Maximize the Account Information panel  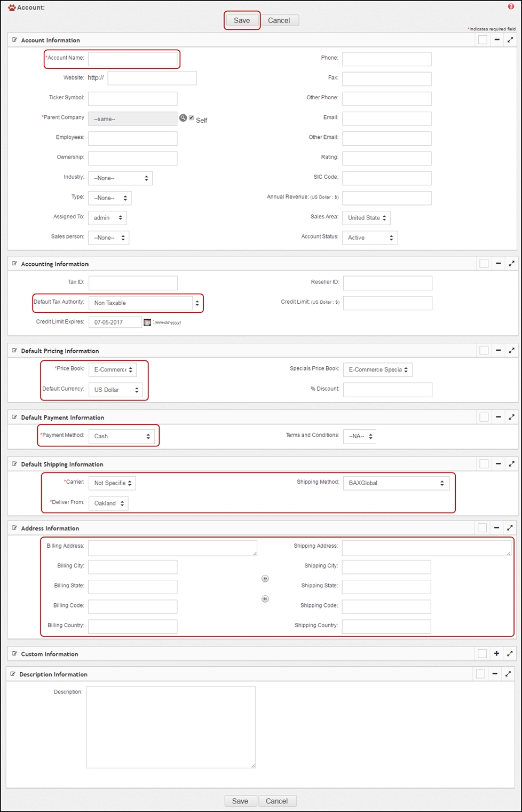click(510, 40)
